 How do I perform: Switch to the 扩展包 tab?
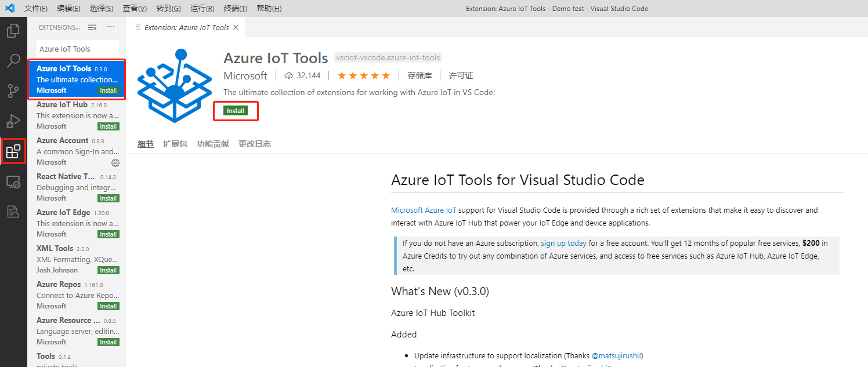pyautogui.click(x=175, y=144)
